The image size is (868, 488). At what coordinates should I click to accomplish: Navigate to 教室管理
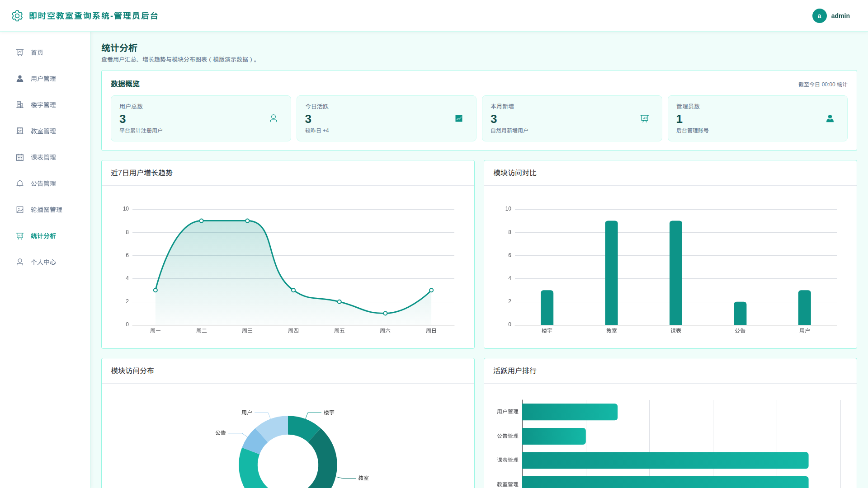(x=45, y=131)
